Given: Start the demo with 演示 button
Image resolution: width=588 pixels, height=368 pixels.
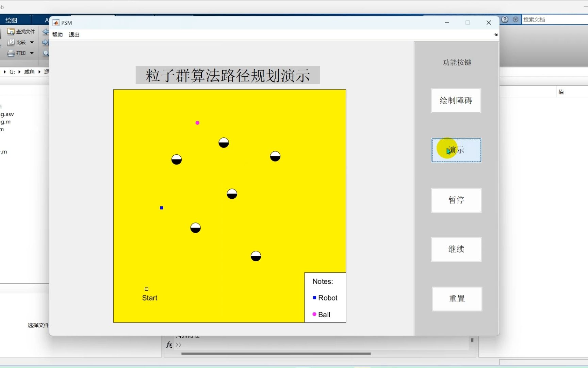Looking at the screenshot, I should click(x=456, y=150).
